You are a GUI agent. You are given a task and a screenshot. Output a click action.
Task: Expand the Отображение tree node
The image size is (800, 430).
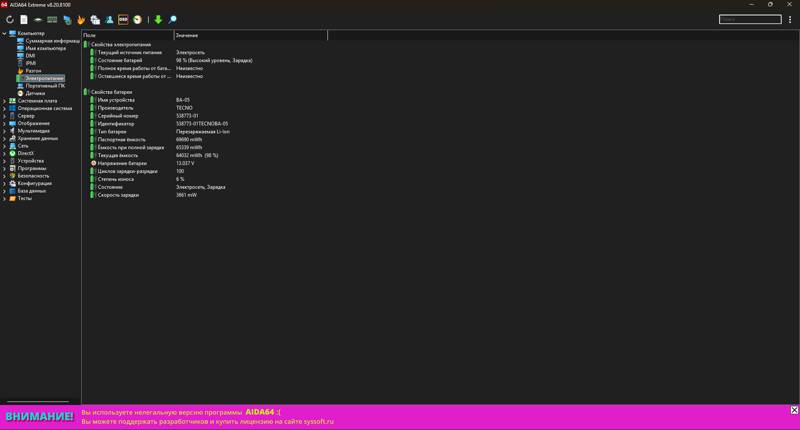coord(4,123)
